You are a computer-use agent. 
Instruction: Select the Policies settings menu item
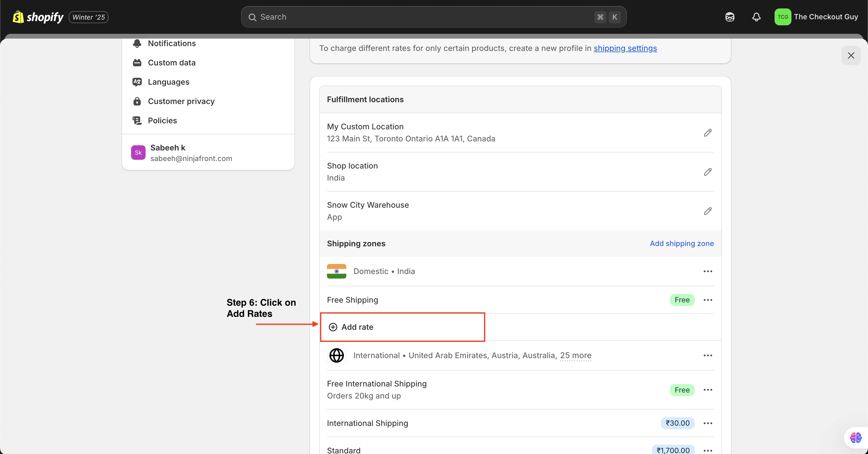point(162,121)
